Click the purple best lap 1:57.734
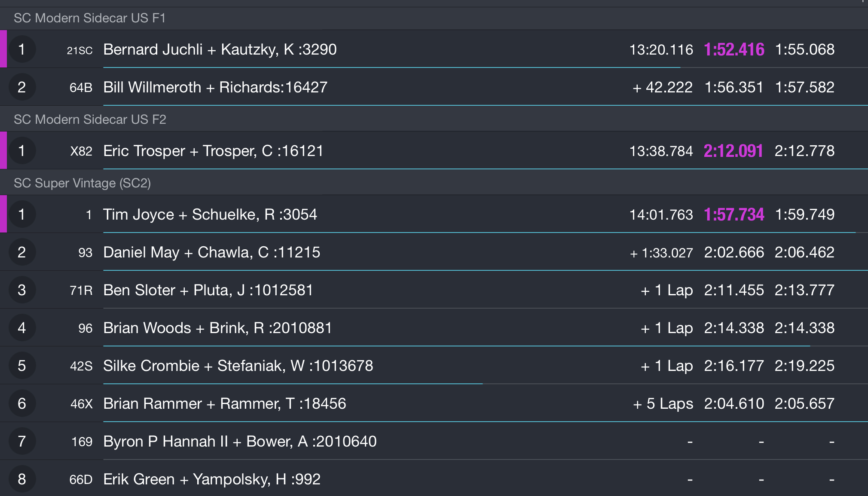 pos(734,214)
